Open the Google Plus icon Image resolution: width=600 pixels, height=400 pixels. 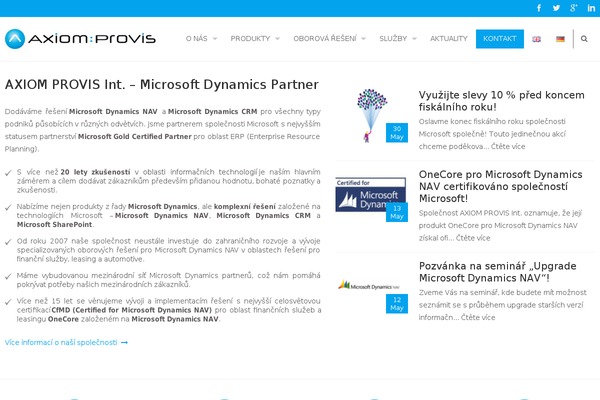[573, 8]
